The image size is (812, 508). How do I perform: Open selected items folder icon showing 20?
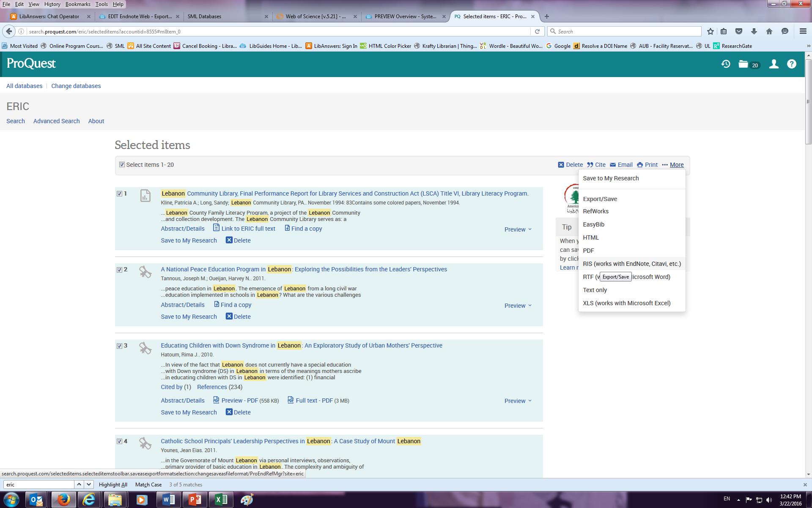[x=743, y=64]
